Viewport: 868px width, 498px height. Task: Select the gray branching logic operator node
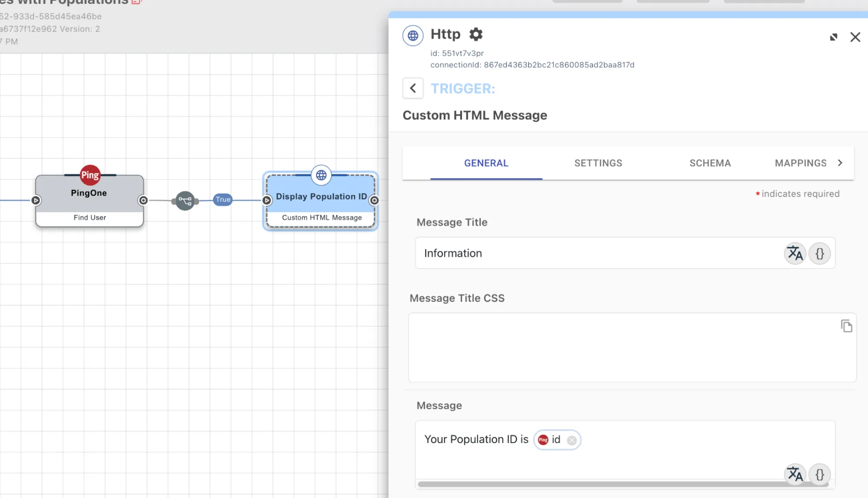pyautogui.click(x=185, y=201)
